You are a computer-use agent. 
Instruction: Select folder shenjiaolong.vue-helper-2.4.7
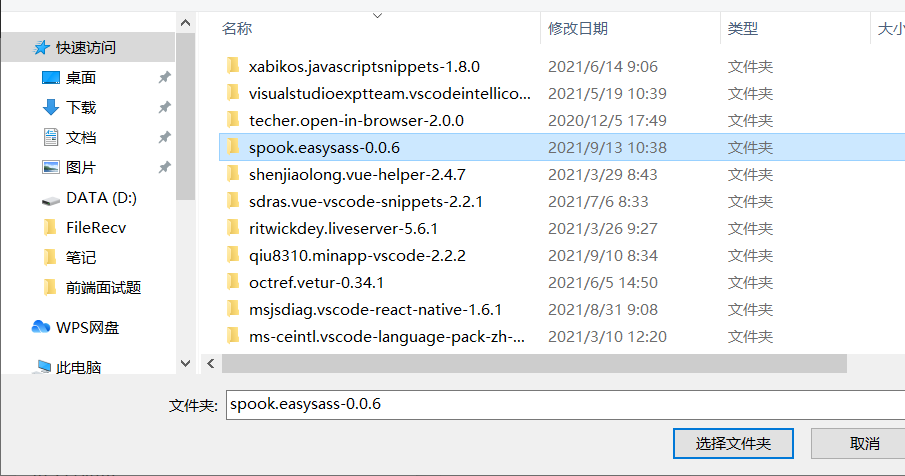point(357,174)
